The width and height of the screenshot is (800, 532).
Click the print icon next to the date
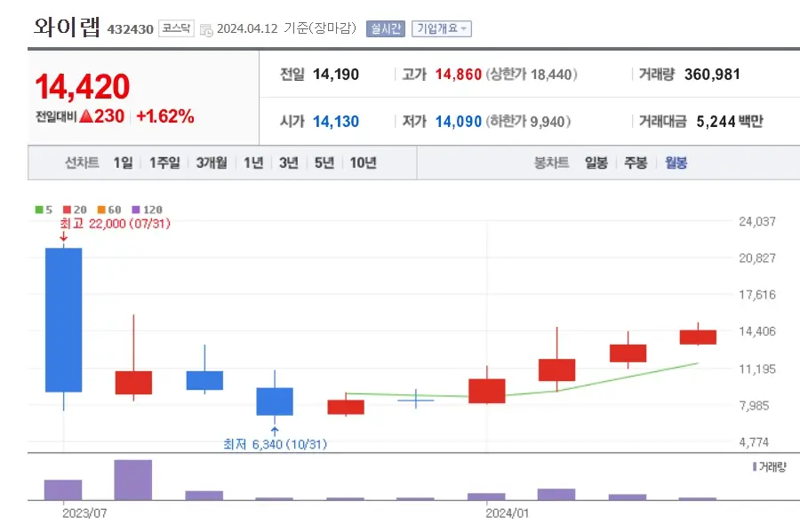click(x=207, y=28)
